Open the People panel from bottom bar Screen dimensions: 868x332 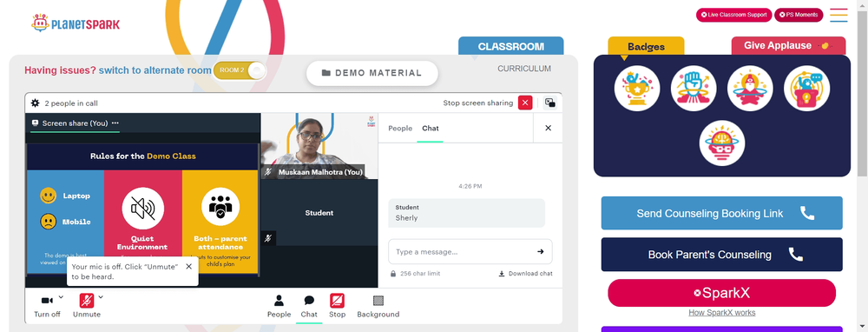pos(279,306)
